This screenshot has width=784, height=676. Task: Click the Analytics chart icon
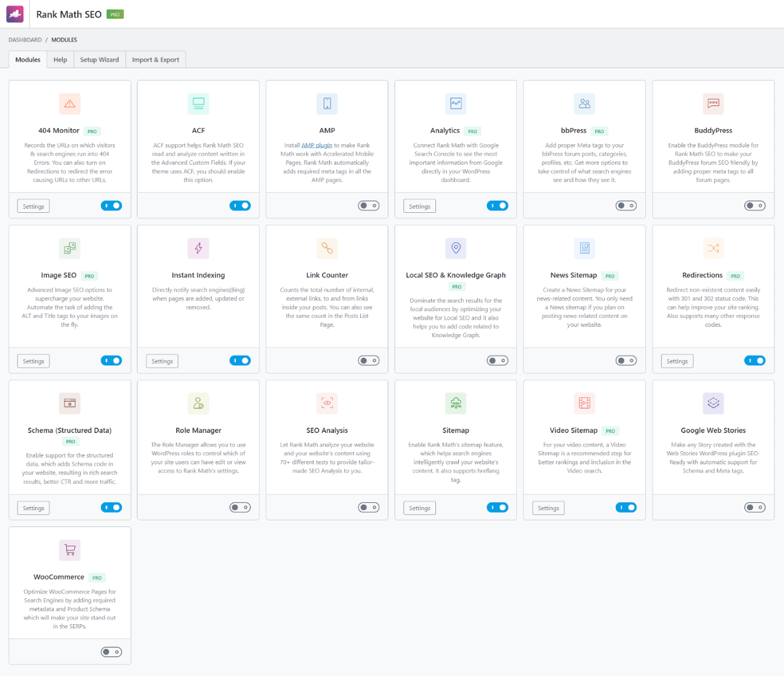coord(456,104)
